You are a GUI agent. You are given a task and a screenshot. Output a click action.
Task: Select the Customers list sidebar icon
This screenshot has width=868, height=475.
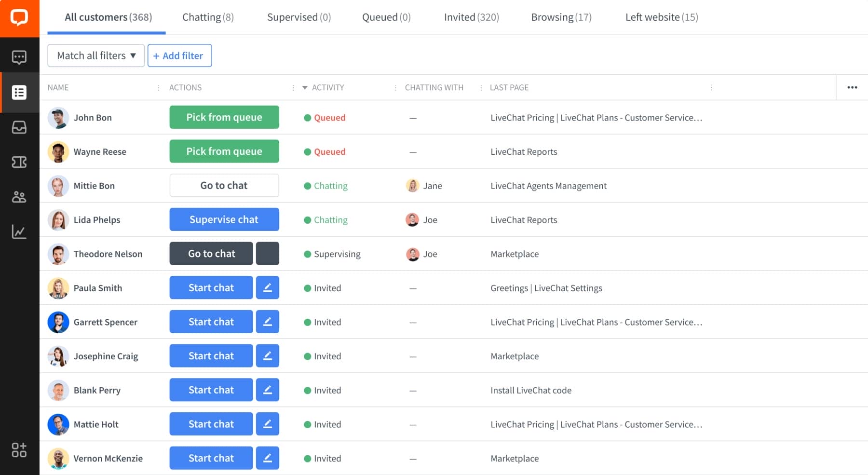pyautogui.click(x=19, y=92)
